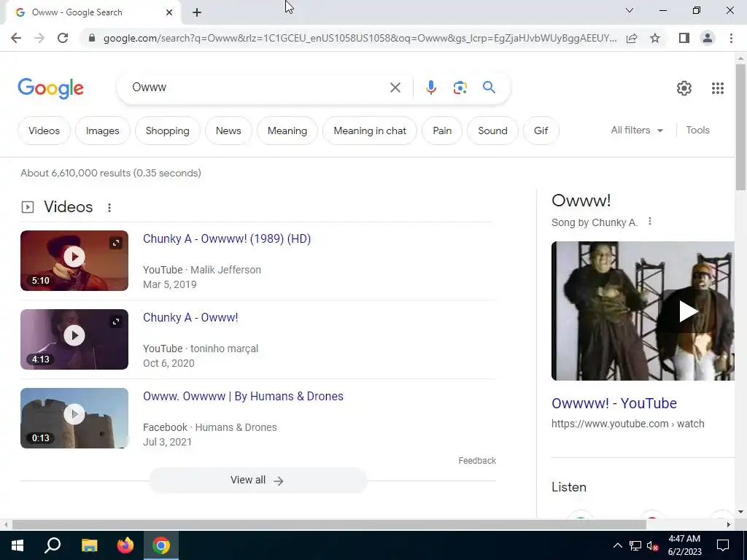Viewport: 747px width, 560px height.
Task: Click View all videos button
Action: point(258,480)
